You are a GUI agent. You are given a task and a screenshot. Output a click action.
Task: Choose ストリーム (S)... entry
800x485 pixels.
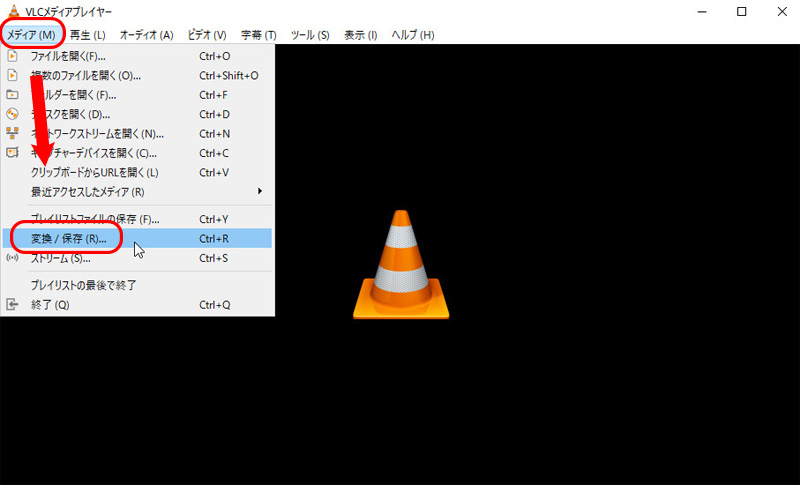[137, 258]
